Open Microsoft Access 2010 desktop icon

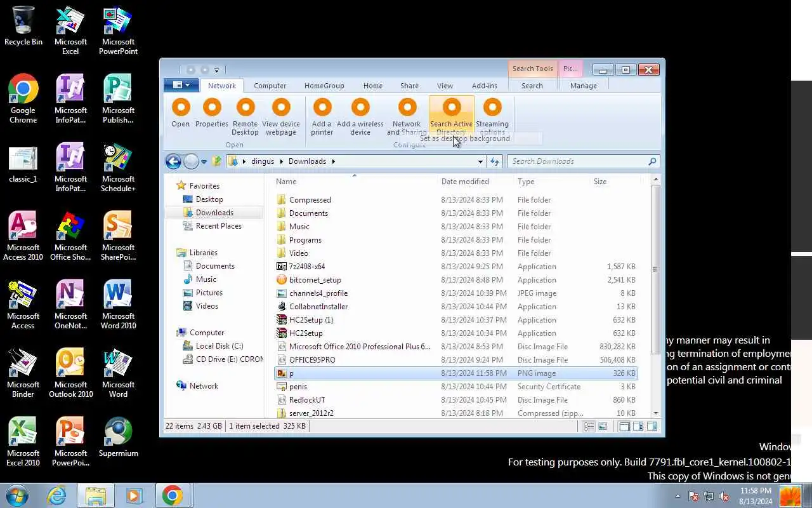click(x=23, y=236)
